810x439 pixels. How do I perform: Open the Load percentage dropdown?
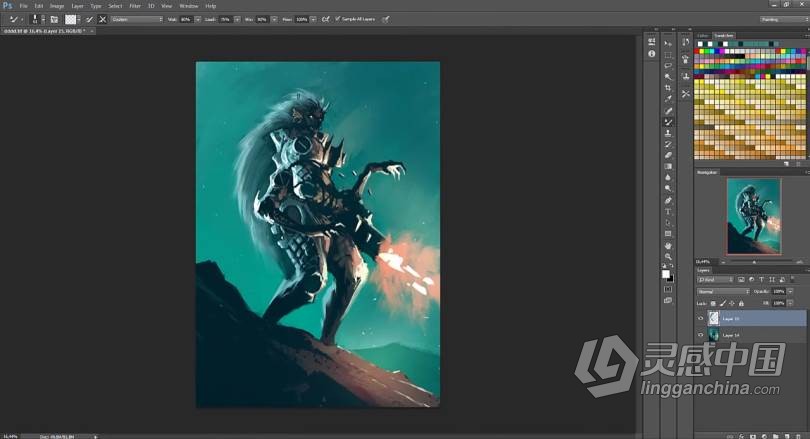click(237, 19)
